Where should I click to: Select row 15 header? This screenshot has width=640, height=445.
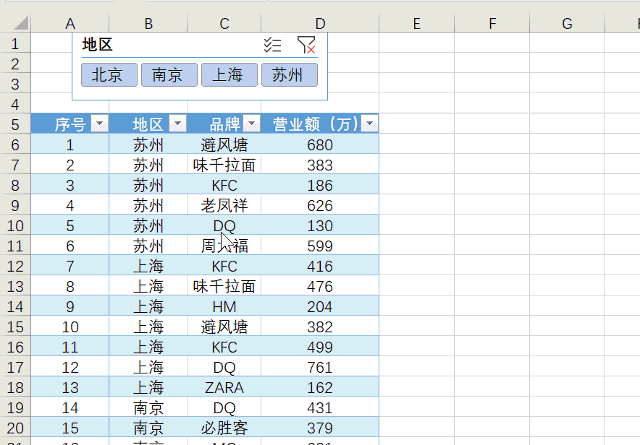[15, 327]
